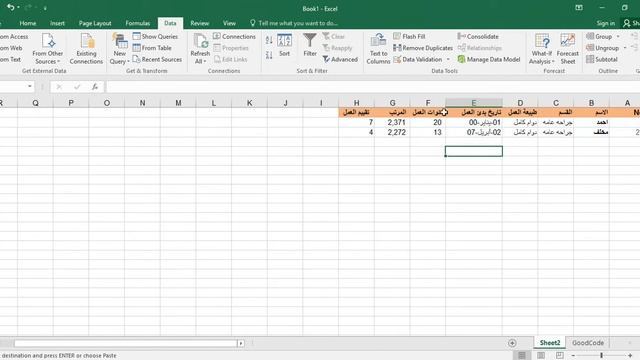Switch to the GoodCode sheet tab
640x360 pixels.
pos(588,343)
